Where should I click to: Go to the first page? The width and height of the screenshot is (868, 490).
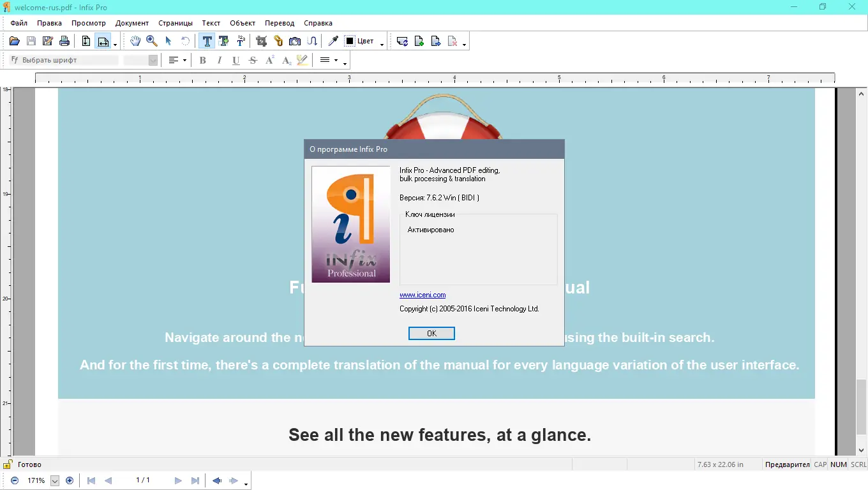pos(91,480)
